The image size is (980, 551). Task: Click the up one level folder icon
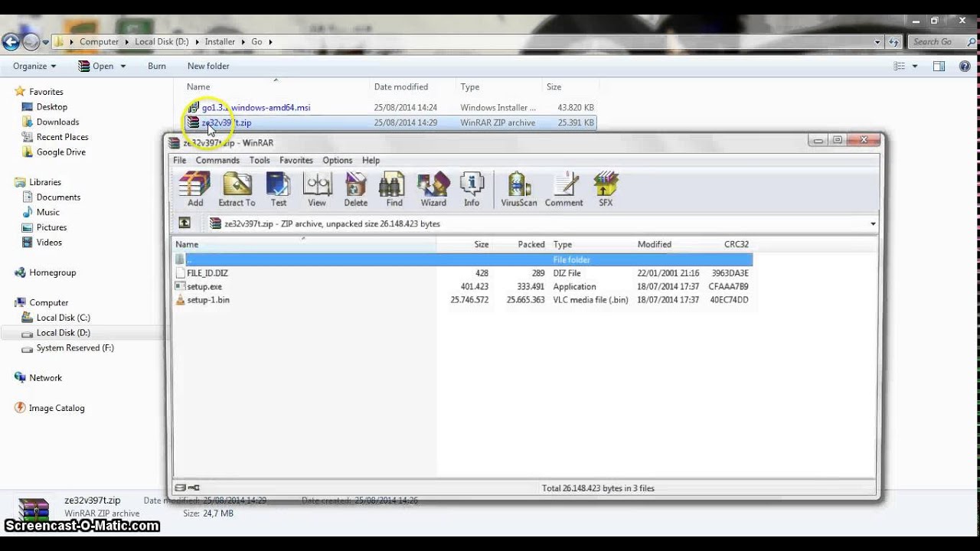(x=185, y=223)
